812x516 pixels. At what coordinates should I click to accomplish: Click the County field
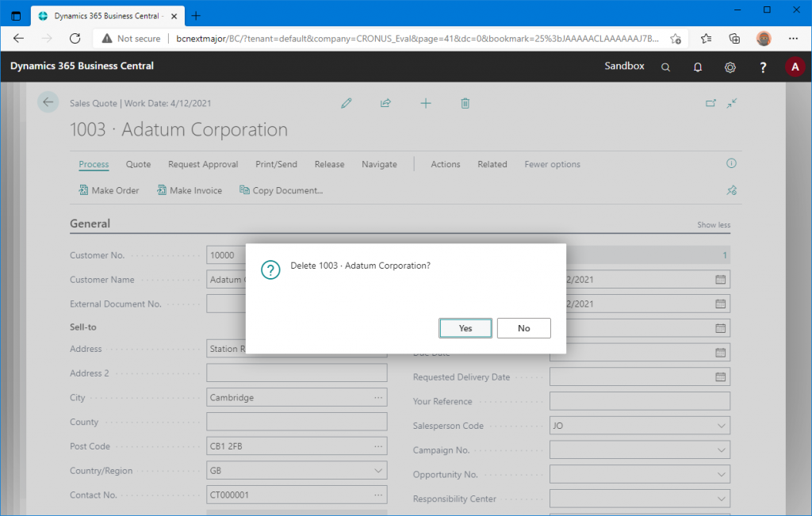tap(297, 422)
